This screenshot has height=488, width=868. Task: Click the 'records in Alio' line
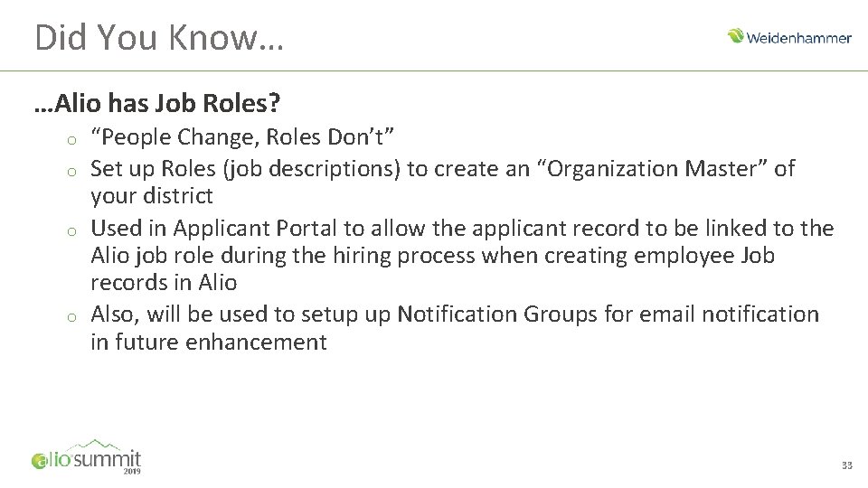point(164,283)
